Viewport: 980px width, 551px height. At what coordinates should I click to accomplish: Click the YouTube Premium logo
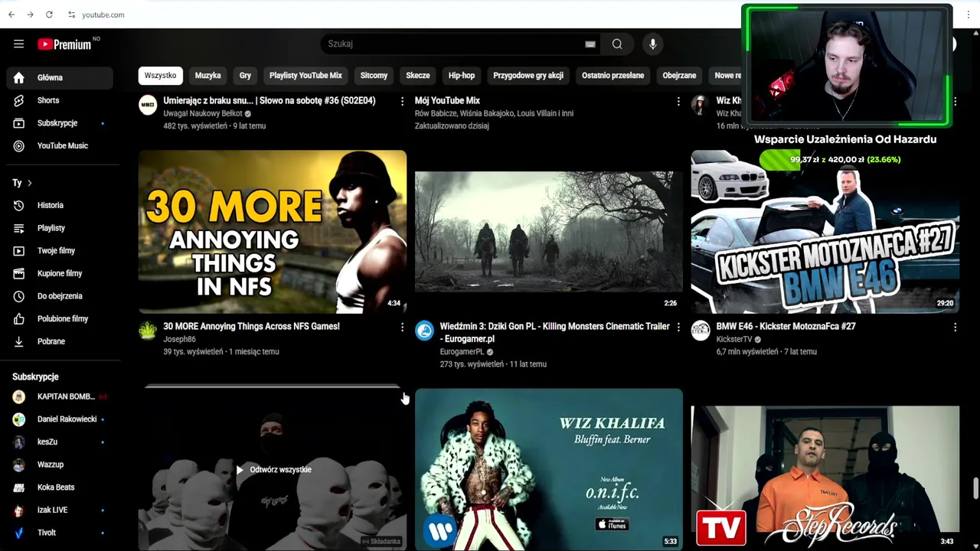[67, 44]
